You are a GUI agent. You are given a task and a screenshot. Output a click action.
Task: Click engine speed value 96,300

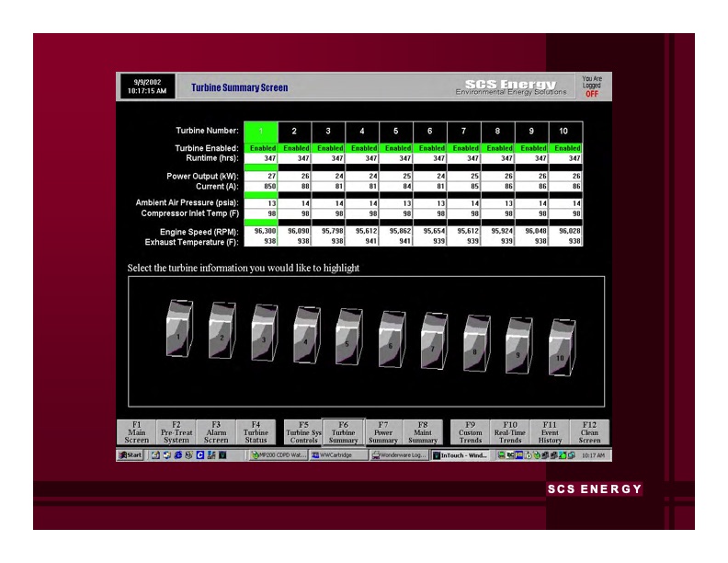tap(261, 231)
